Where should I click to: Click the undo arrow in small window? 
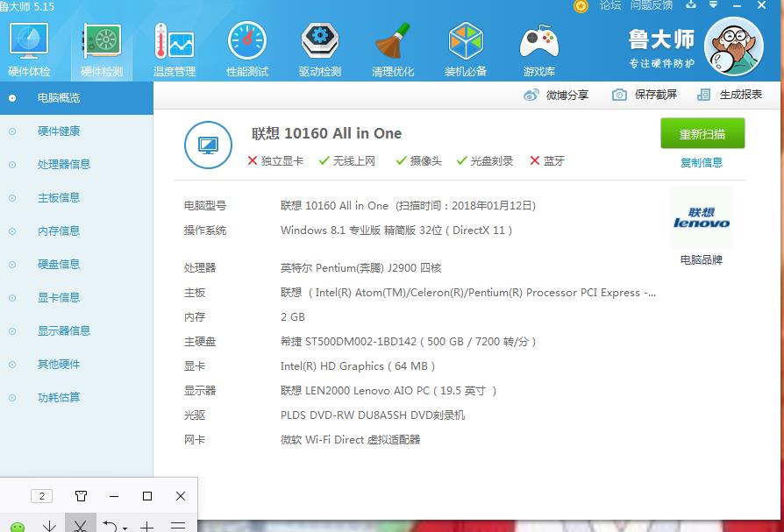coord(110,526)
